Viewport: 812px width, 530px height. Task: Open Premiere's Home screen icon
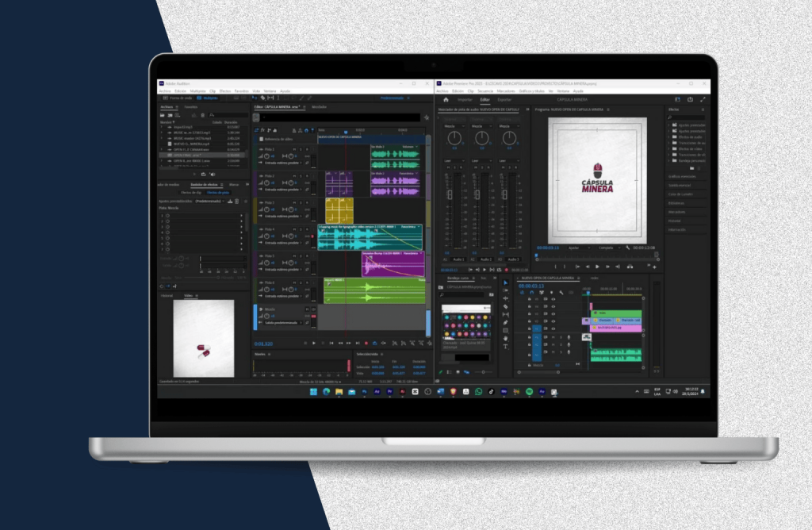(446, 99)
